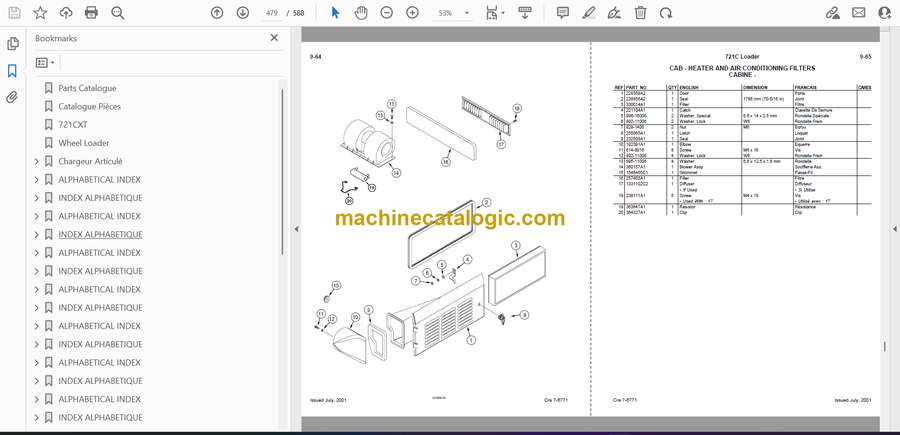
Task: Open the attachments paperclip panel
Action: [12, 97]
